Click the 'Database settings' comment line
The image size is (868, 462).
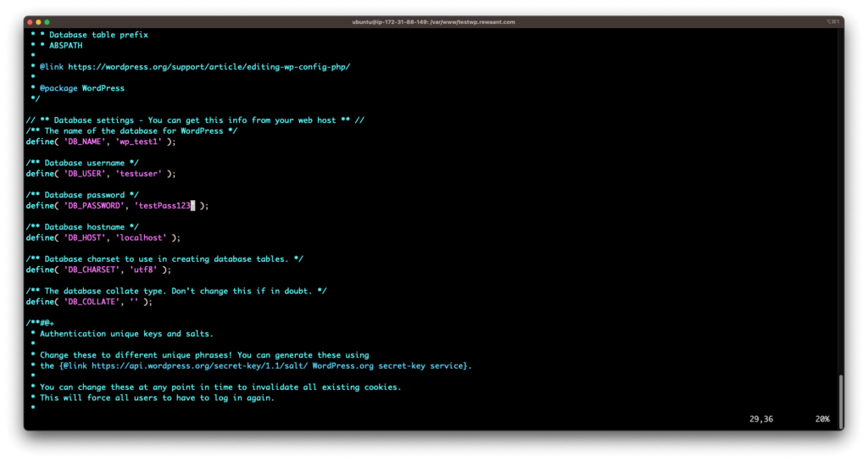pos(195,120)
